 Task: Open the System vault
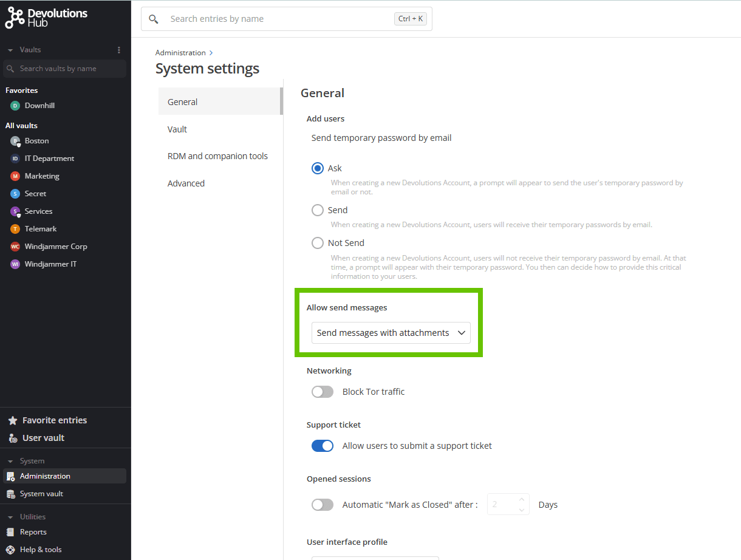tap(41, 494)
